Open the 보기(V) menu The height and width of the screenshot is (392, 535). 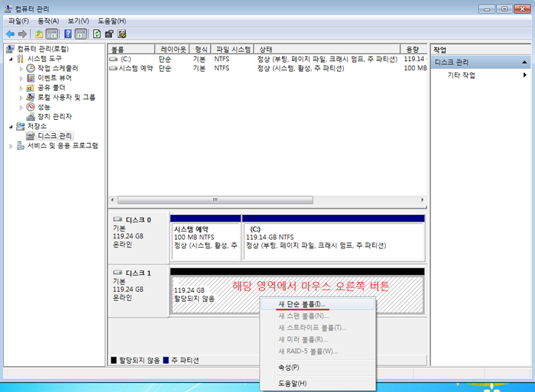click(x=78, y=21)
